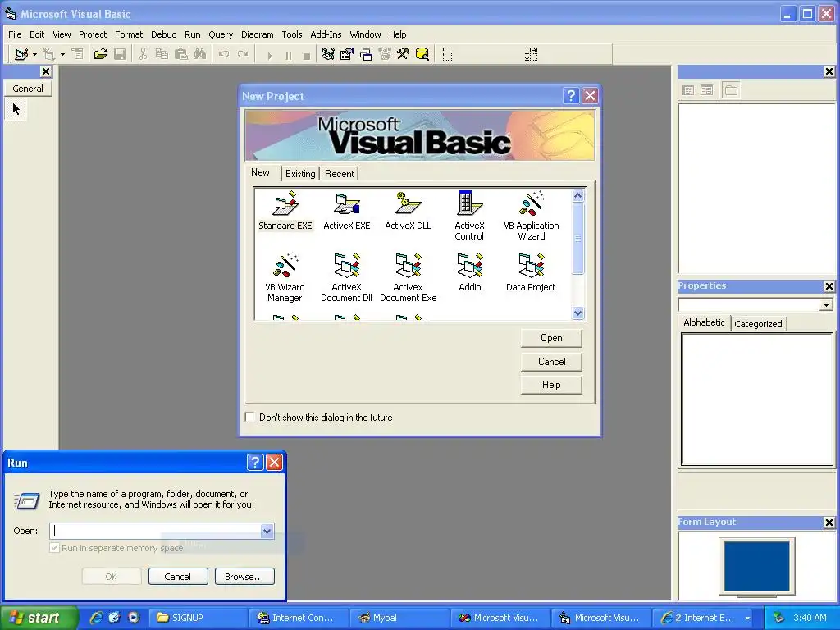Click the Save Project diskette icon
The width and height of the screenshot is (840, 630).
click(120, 54)
